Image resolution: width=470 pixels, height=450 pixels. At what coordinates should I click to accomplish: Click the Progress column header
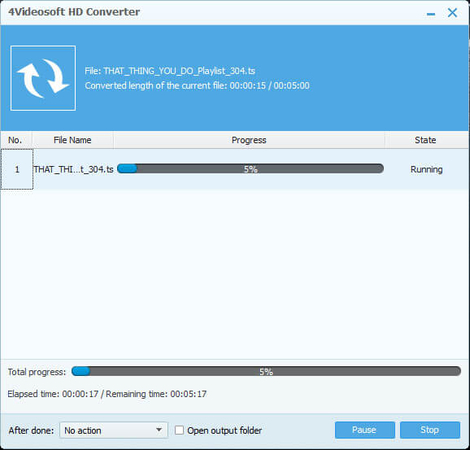tap(249, 140)
